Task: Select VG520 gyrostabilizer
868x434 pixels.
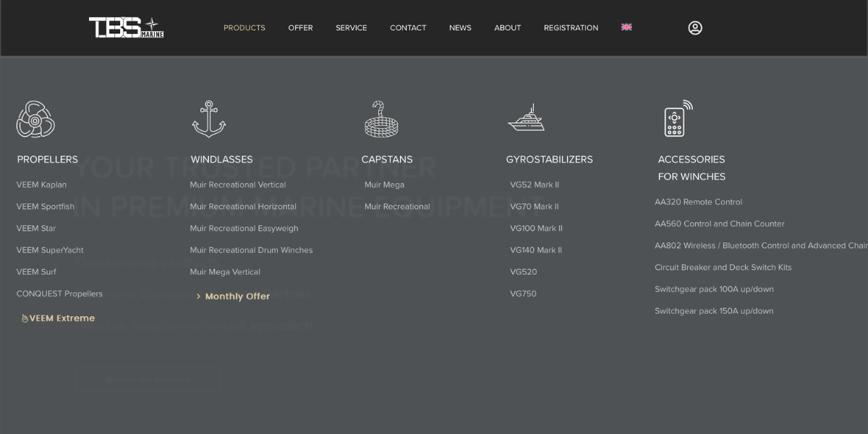Action: (x=524, y=271)
